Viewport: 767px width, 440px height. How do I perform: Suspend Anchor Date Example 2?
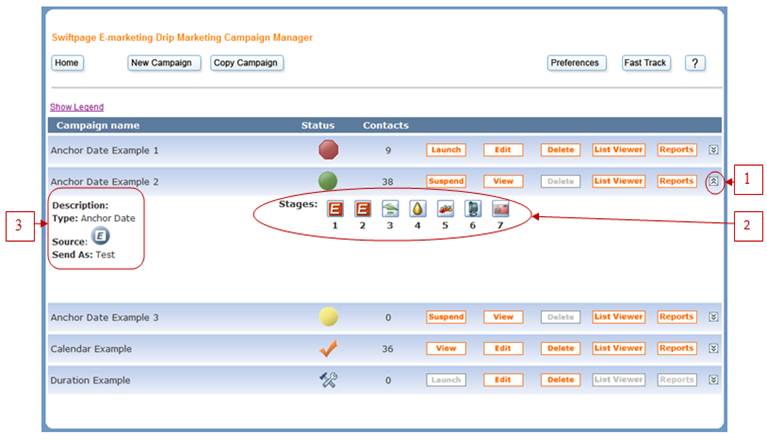click(x=446, y=181)
